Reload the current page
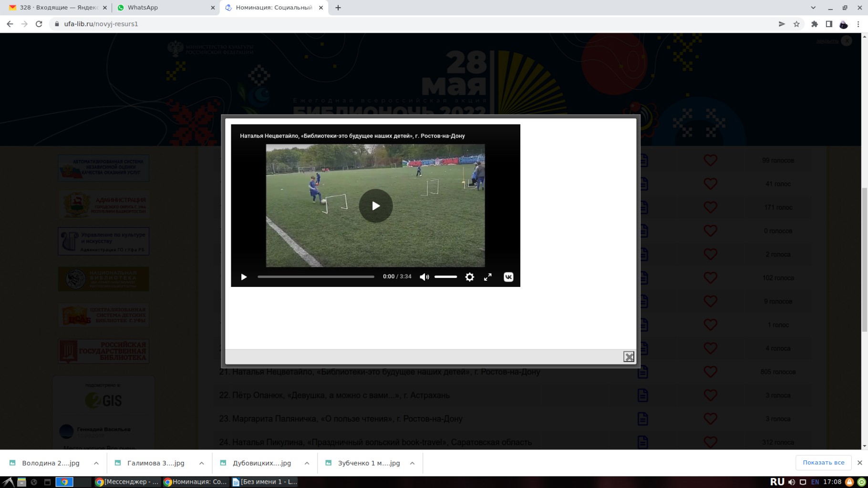This screenshot has height=488, width=868. [39, 24]
